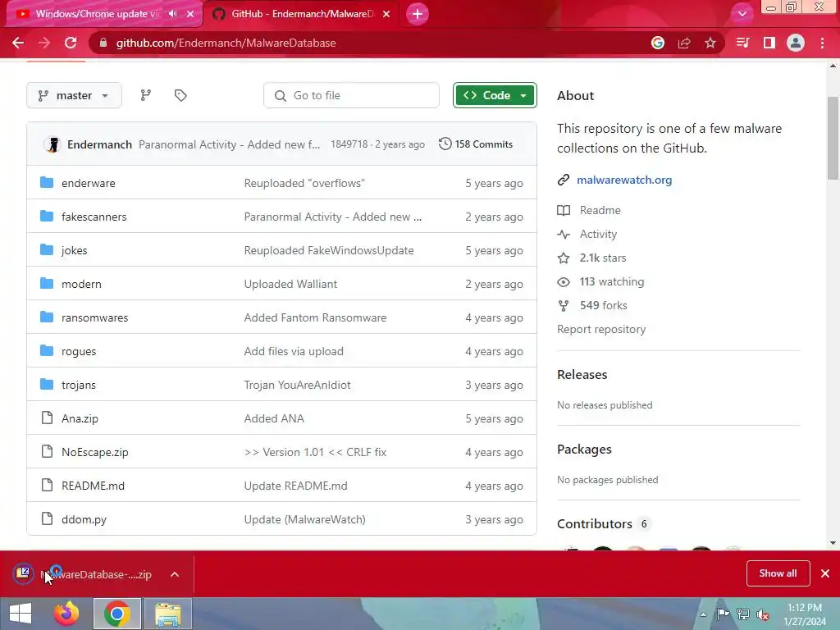Toggle the Chrome side panel icon
The image size is (840, 630).
click(x=769, y=43)
